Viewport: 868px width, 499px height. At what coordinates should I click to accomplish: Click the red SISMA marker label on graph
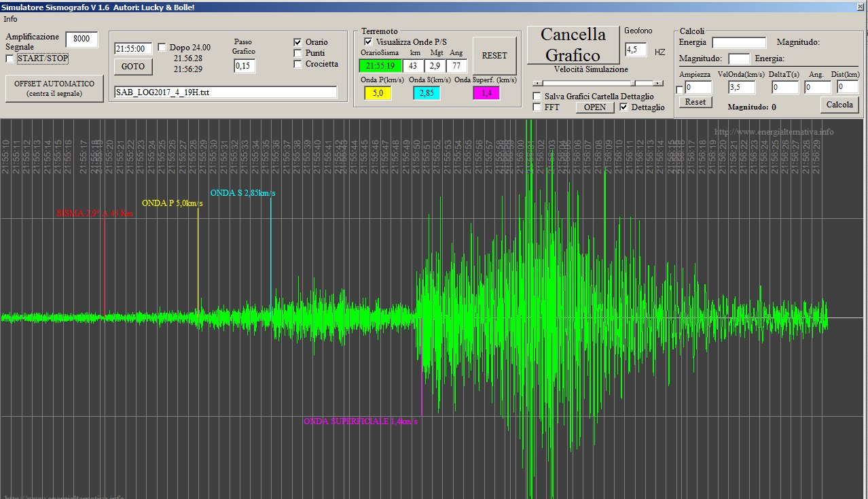(x=95, y=213)
